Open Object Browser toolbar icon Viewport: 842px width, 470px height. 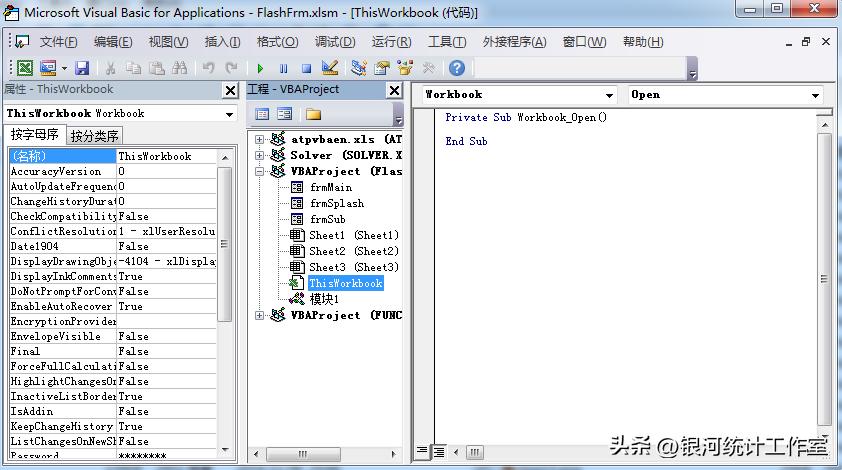tap(405, 68)
